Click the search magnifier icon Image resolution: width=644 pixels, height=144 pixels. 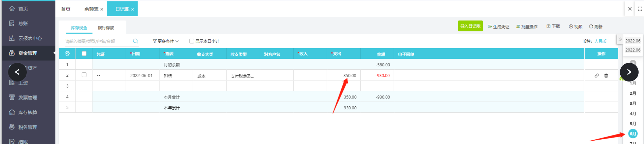tap(135, 41)
